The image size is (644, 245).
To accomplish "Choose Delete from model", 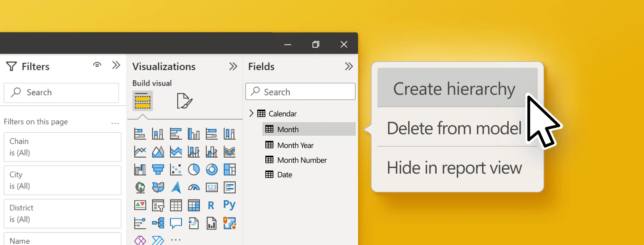I will [454, 128].
